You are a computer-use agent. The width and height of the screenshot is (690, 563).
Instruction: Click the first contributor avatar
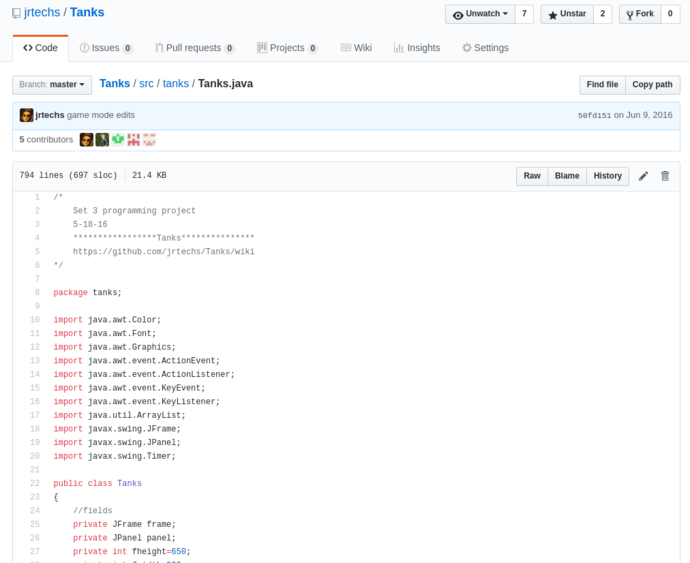(x=86, y=140)
